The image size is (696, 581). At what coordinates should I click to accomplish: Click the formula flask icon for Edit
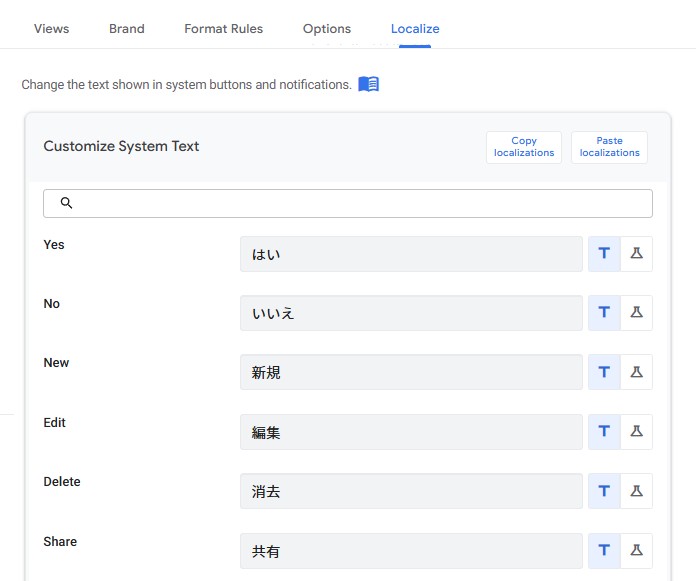[x=636, y=432]
